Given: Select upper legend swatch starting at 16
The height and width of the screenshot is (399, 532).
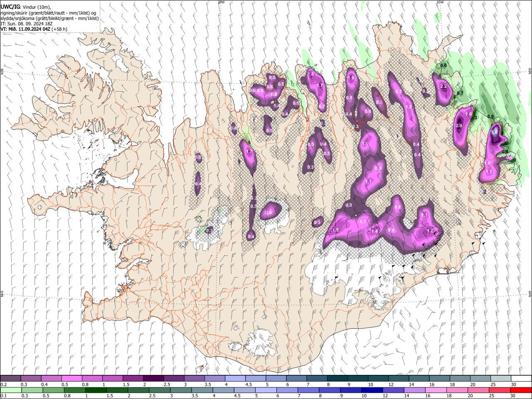Looking at the screenshot, I should pyautogui.click(x=439, y=379).
